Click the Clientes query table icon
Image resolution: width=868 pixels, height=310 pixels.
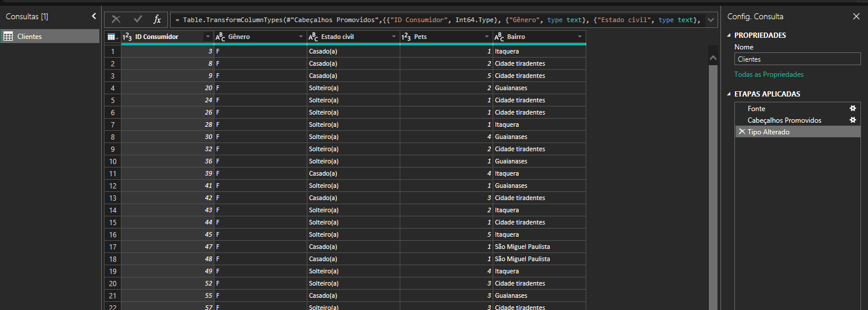(x=8, y=37)
